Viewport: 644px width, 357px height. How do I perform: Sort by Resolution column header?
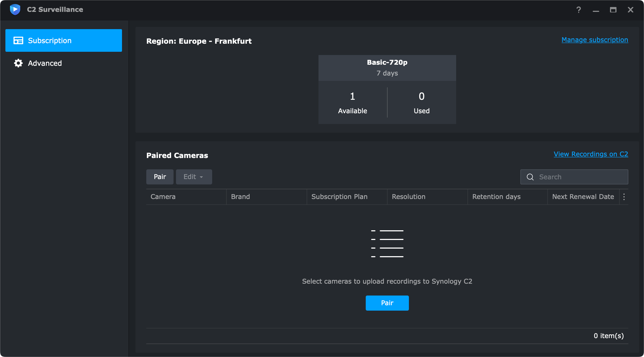click(427, 197)
